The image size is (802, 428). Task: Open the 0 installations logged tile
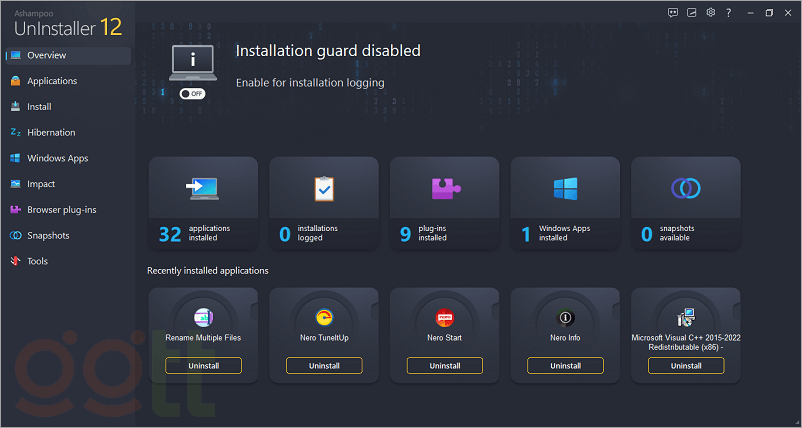coord(324,203)
